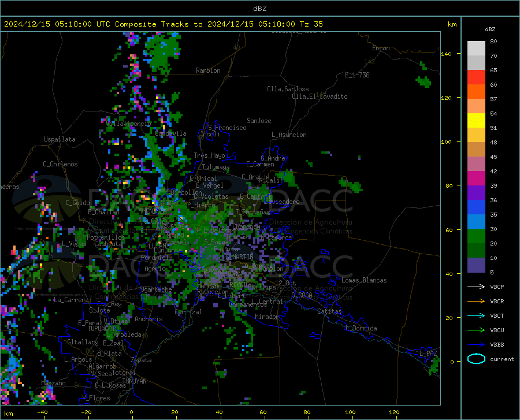The image size is (520, 420).
Task: Click the 'Mirador' map label
Action: 267,317
